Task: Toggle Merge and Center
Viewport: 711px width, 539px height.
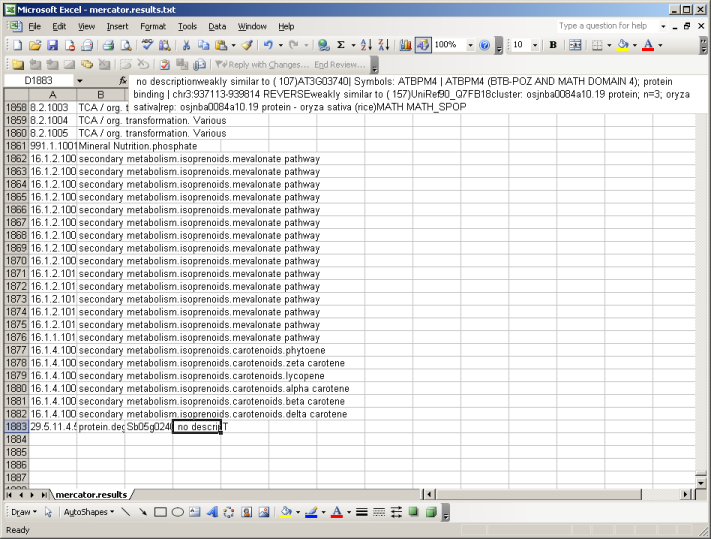Action: click(x=575, y=45)
